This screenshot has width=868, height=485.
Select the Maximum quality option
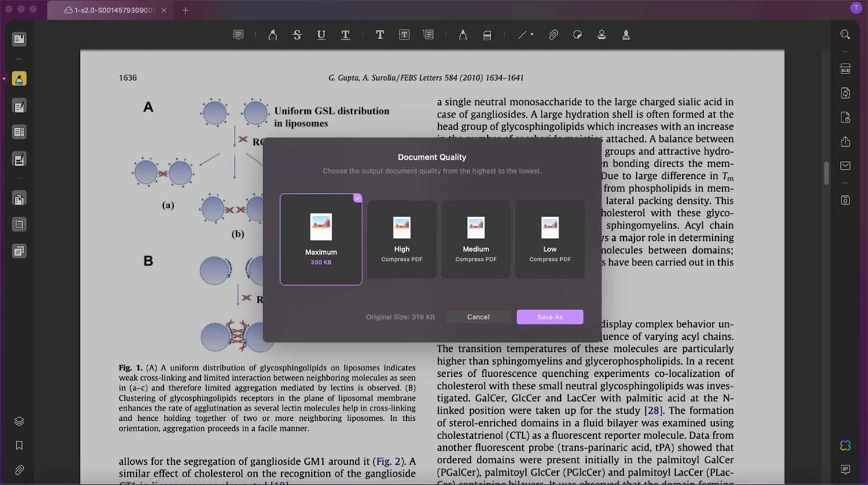point(321,239)
